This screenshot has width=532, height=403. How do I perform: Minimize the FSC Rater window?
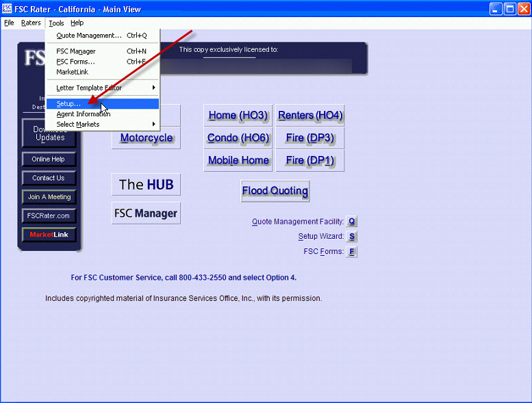click(x=496, y=9)
